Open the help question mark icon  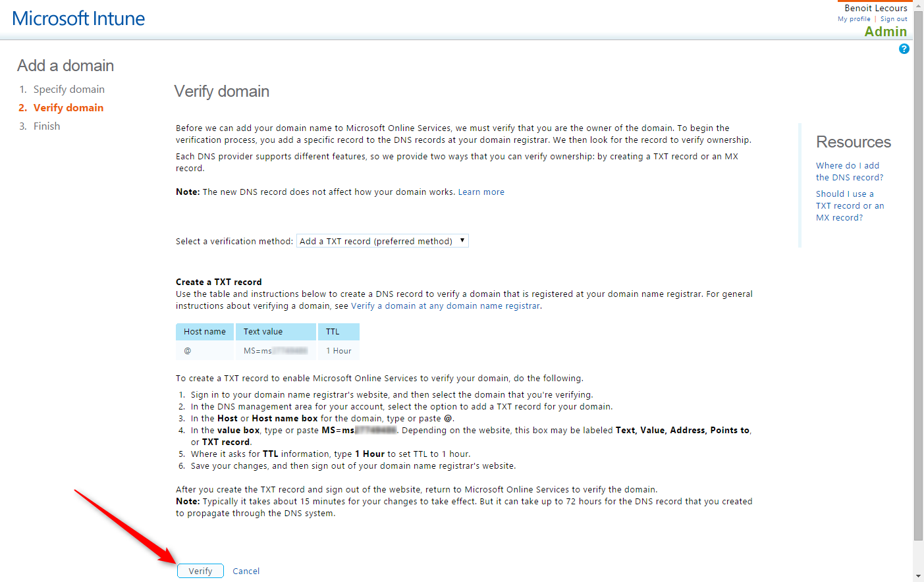[904, 49]
